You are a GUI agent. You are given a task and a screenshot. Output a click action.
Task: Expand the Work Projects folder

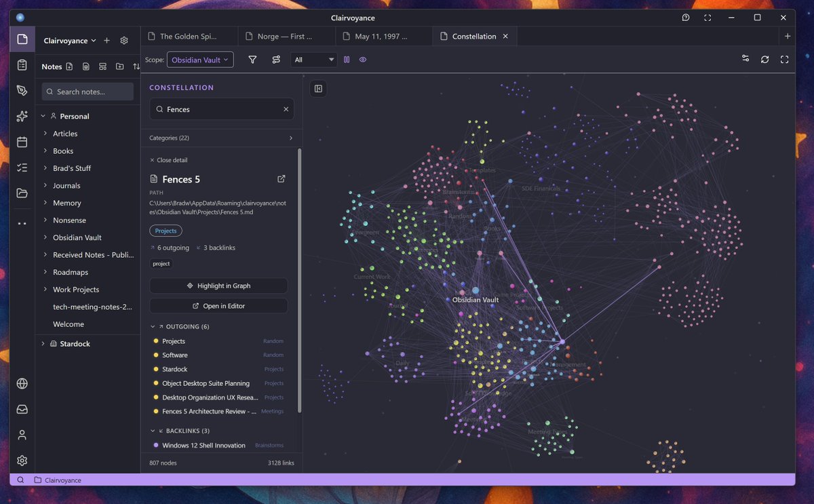[45, 290]
